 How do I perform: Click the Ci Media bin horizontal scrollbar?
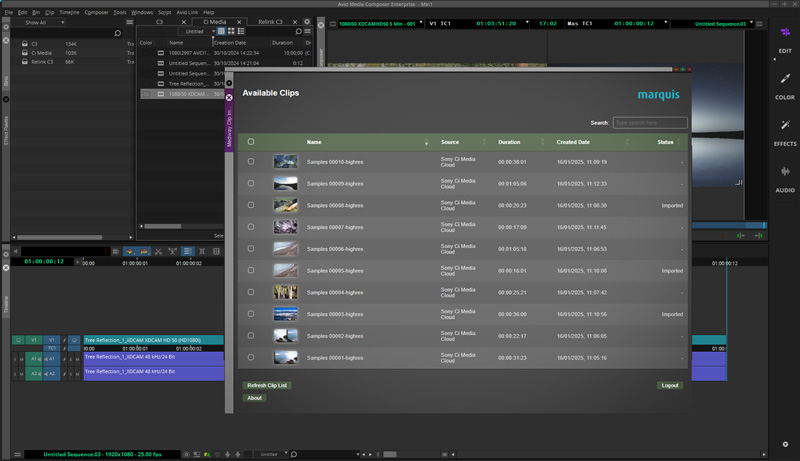click(163, 226)
